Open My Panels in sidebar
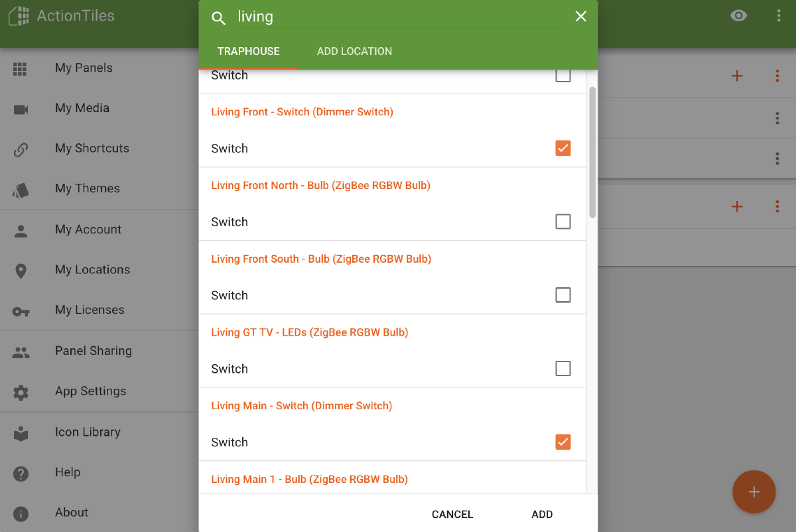 [99, 68]
